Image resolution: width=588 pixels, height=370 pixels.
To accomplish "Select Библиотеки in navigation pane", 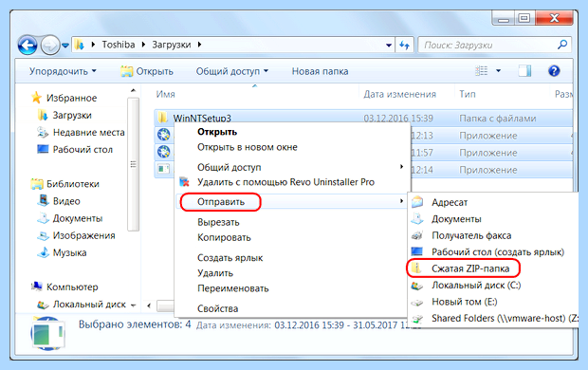I will click(64, 184).
